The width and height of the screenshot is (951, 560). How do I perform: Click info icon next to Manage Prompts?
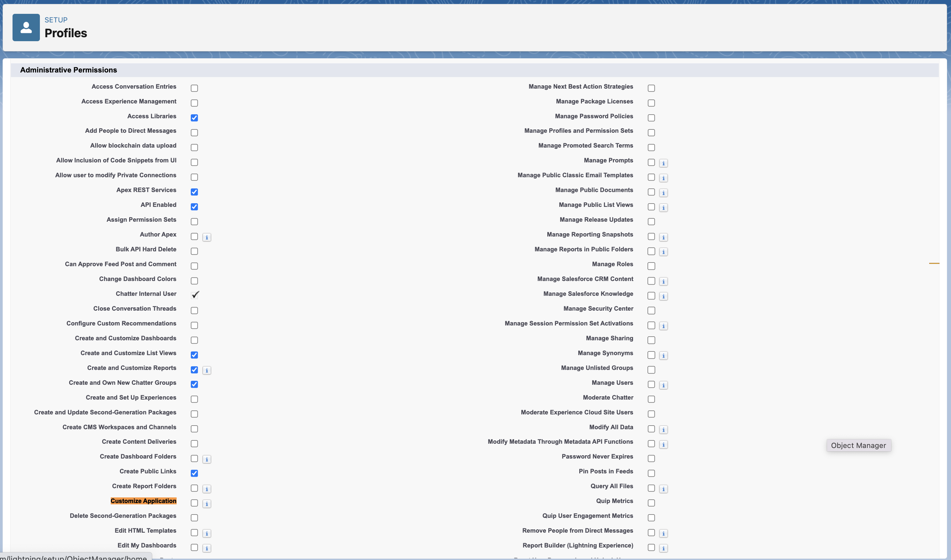point(663,163)
